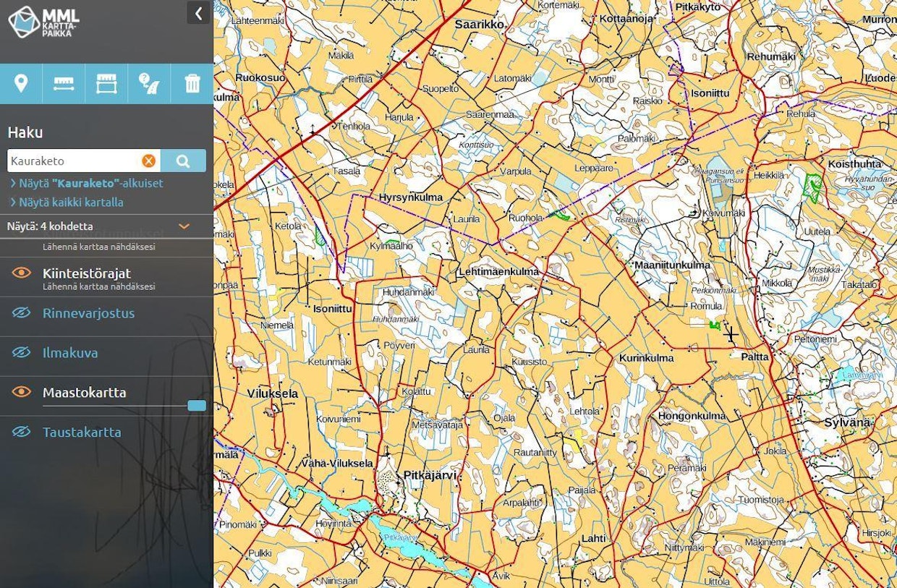Click into the Haku search field
The height and width of the screenshot is (588, 897).
(72, 161)
